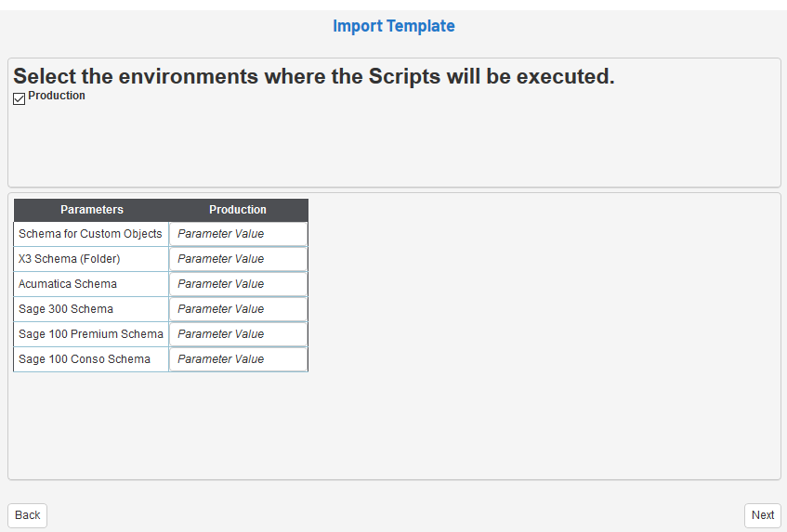Click the Sage 300 Schema value field
The width and height of the screenshot is (787, 532).
(x=238, y=309)
